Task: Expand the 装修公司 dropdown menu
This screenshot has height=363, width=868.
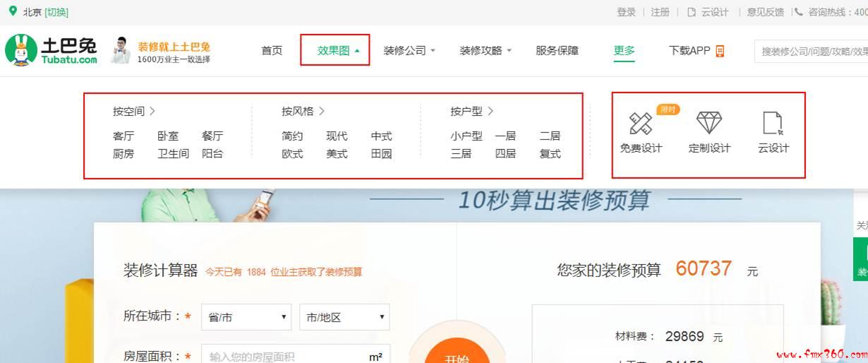Action: pyautogui.click(x=409, y=51)
